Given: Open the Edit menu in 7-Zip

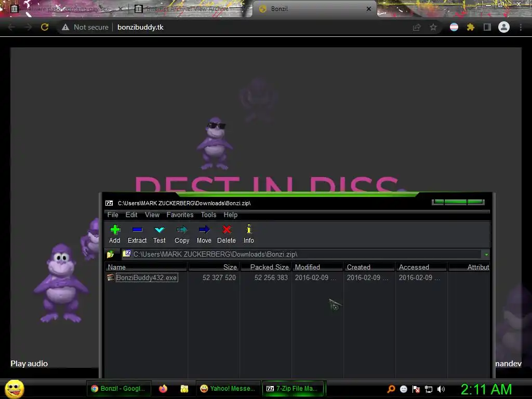Looking at the screenshot, I should (131, 215).
